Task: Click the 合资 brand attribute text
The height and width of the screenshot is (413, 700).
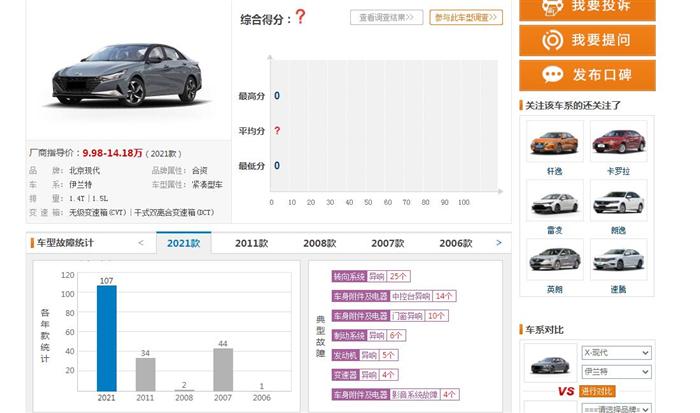Action: tap(200, 171)
